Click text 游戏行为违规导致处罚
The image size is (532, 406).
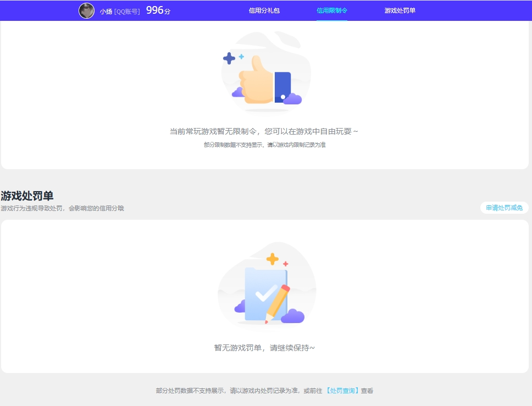tap(31, 208)
